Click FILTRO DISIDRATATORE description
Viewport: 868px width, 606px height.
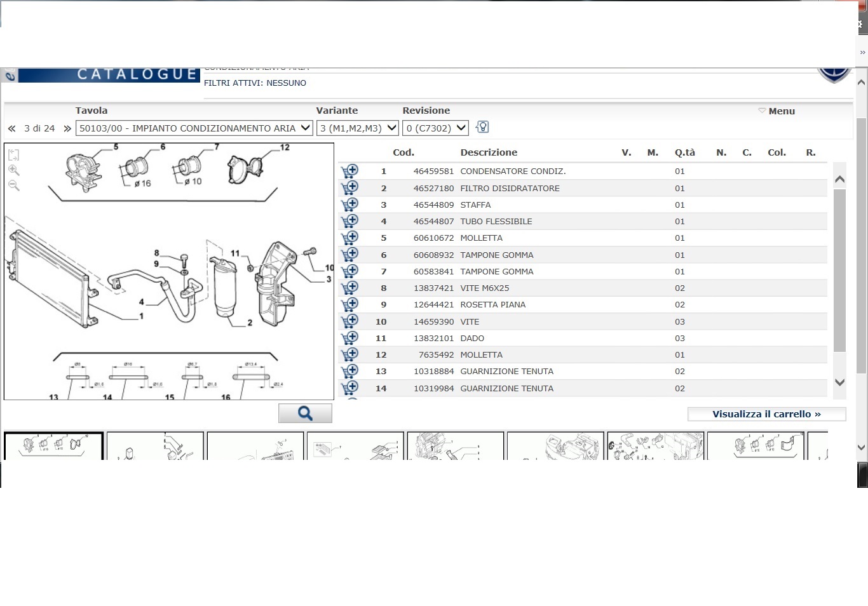pyautogui.click(x=510, y=188)
